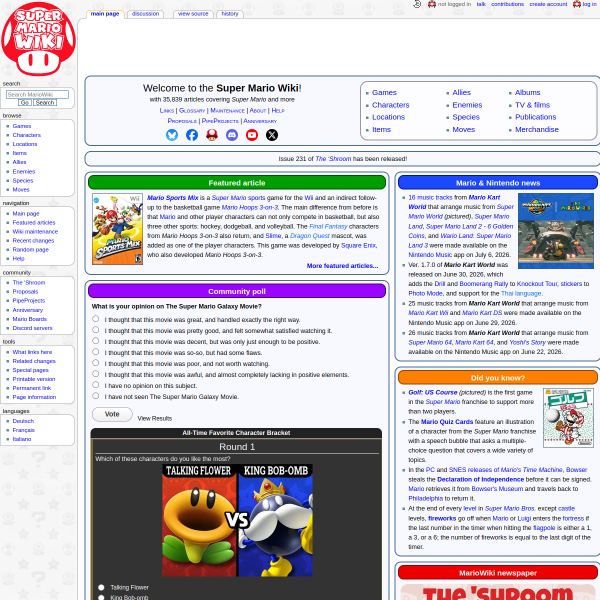600x600 pixels.
Task: Select poll option movie was decent
Action: coord(96,341)
